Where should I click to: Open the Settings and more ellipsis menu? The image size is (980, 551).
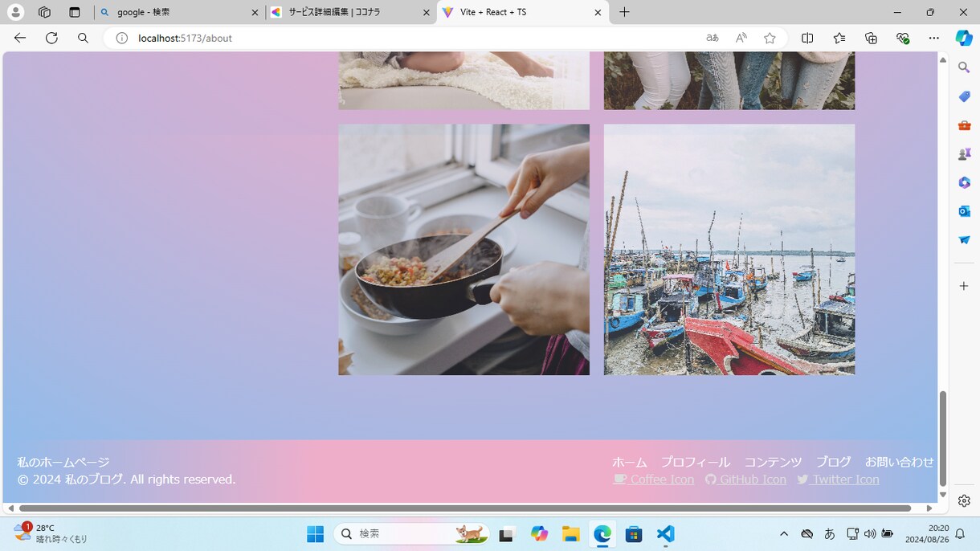[933, 38]
